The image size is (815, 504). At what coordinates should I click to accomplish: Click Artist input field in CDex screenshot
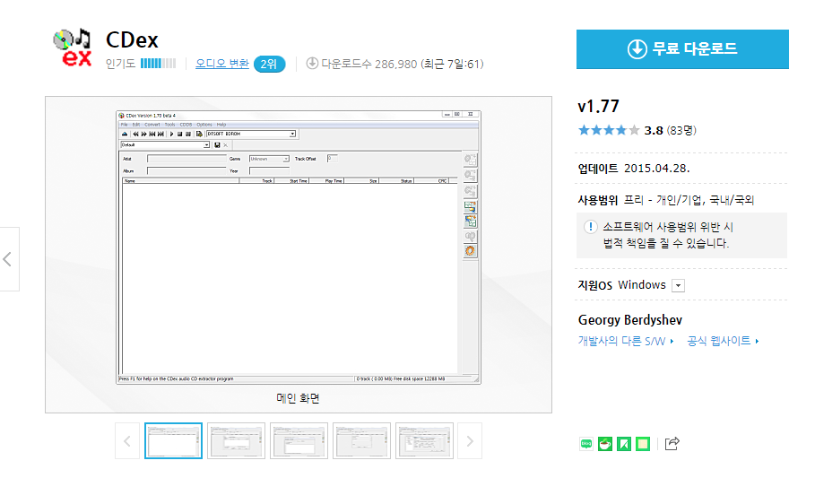pos(186,159)
